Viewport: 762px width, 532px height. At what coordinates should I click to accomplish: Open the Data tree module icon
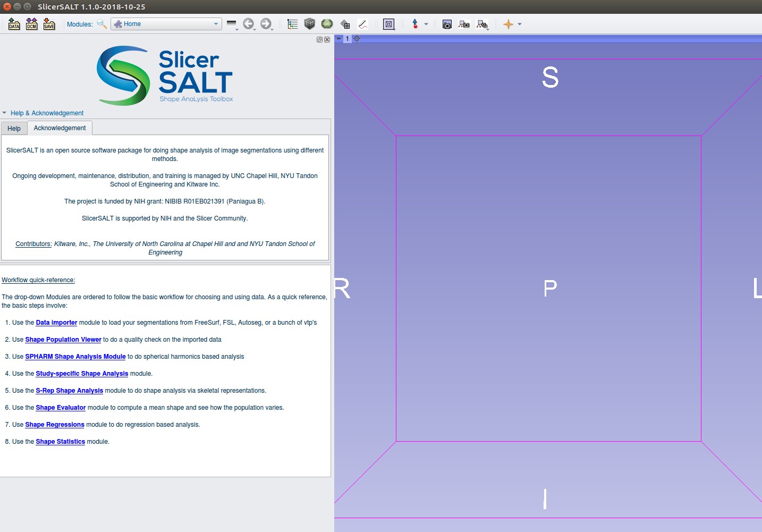click(x=293, y=24)
